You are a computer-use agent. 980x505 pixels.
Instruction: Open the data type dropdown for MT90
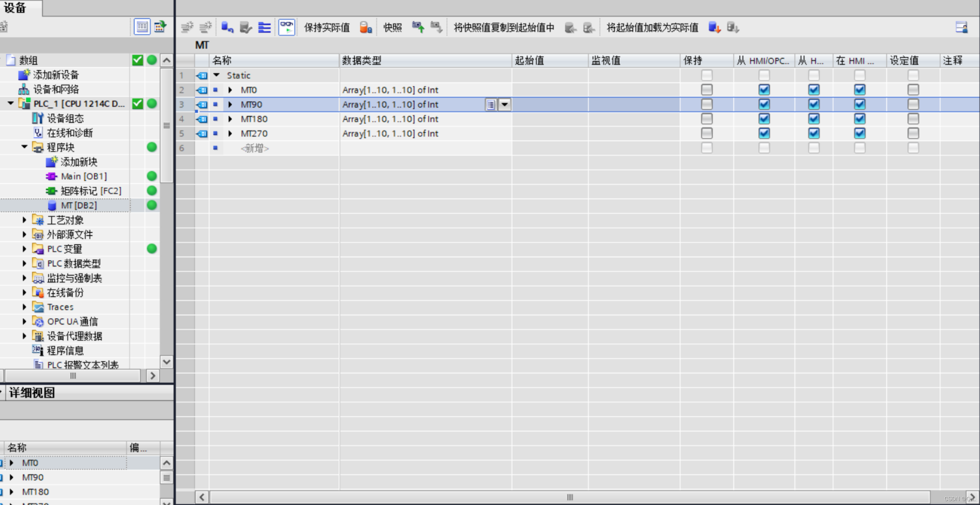504,105
